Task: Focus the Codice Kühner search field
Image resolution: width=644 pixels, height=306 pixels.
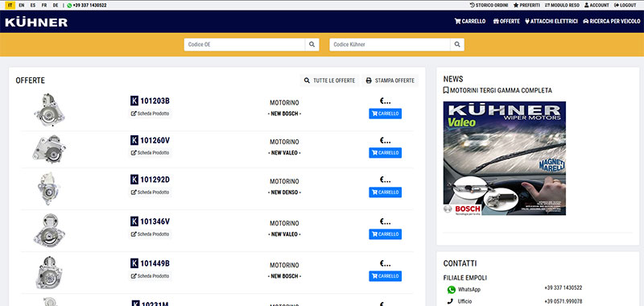Action: tap(390, 44)
